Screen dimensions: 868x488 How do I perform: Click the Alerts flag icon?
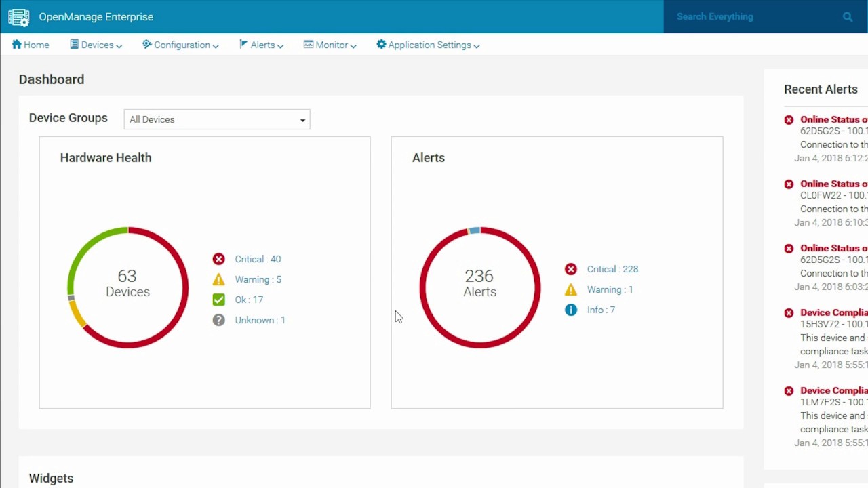243,45
